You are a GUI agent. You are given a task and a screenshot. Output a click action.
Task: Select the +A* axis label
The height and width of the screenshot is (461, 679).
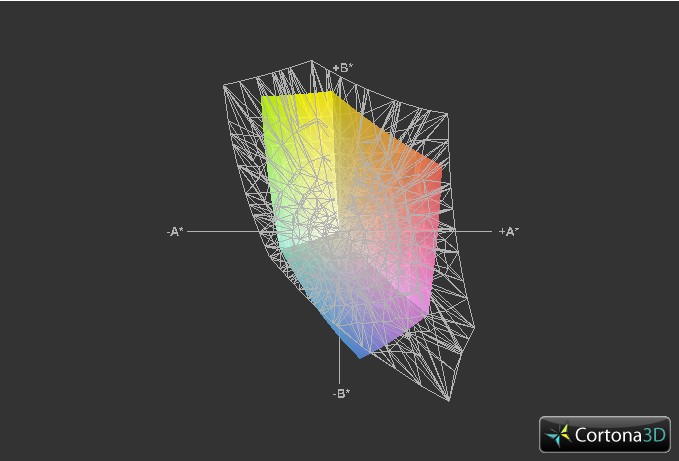point(508,232)
